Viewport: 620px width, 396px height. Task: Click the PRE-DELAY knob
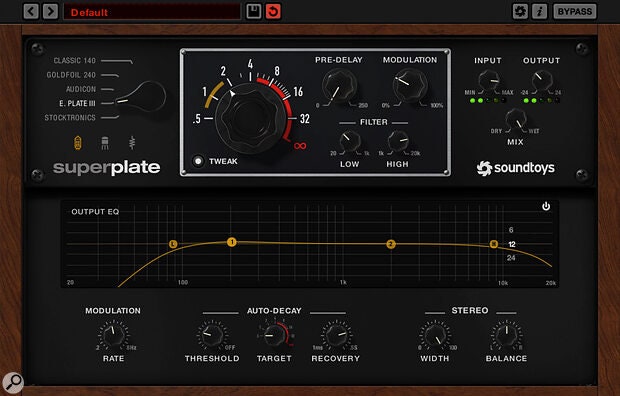pos(339,85)
